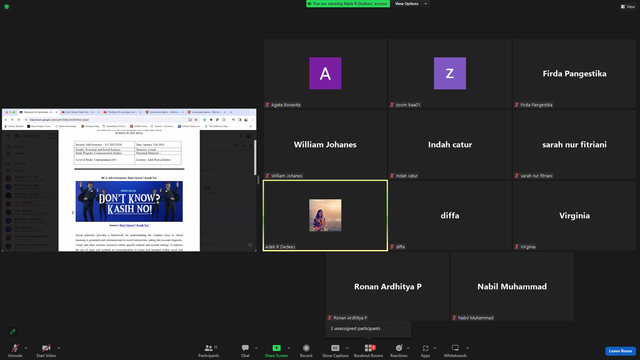Click the 'Don't Know? Kasih No!' banner image in shared screen
640x360 pixels.
click(x=129, y=201)
